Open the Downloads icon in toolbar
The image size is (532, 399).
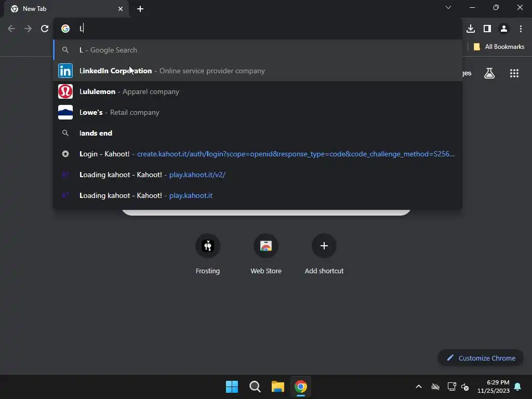pos(471,29)
